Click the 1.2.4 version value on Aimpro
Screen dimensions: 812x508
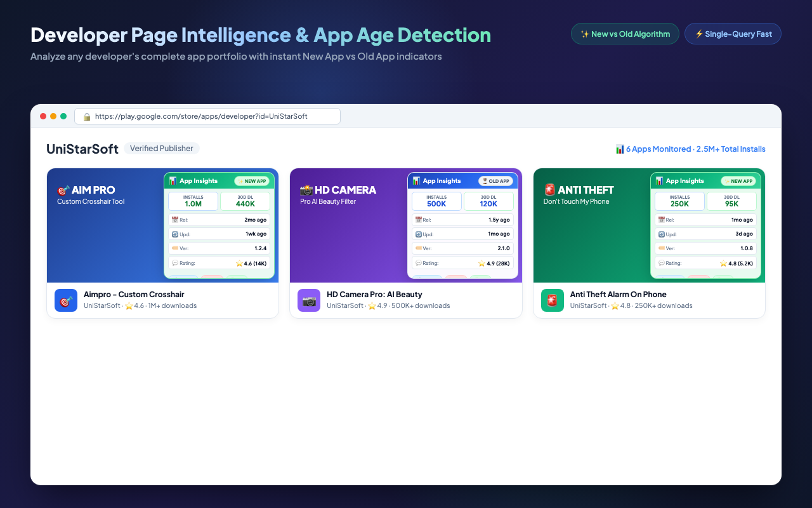point(260,248)
